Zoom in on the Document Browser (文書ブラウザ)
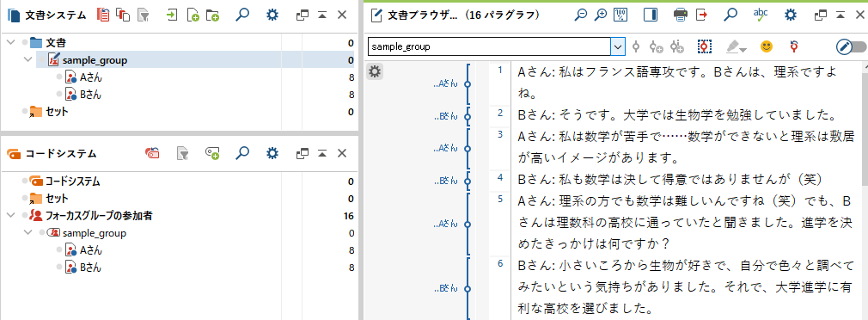This screenshot has width=868, height=320. point(601,15)
